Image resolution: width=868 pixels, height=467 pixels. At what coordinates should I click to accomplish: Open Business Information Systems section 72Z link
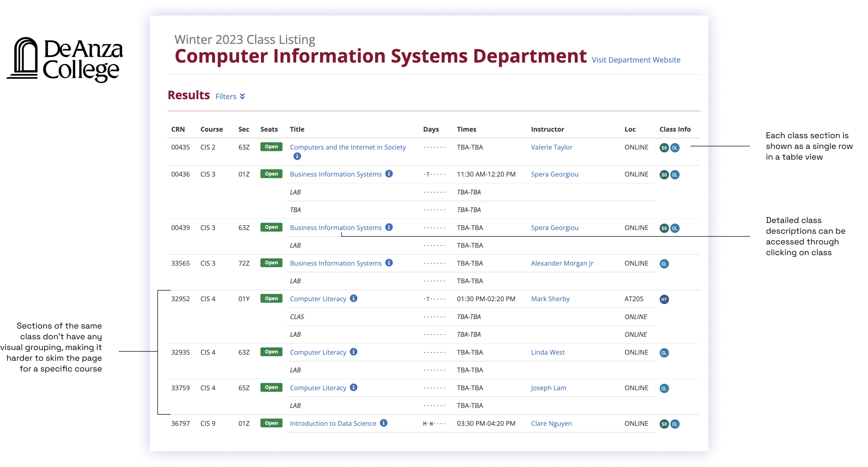pyautogui.click(x=336, y=263)
